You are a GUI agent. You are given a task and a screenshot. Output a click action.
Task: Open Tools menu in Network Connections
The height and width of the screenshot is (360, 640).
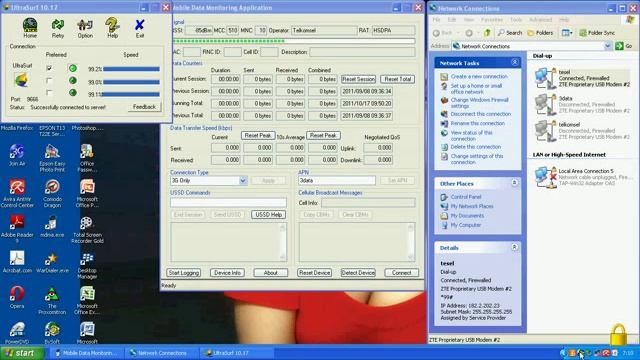click(x=516, y=20)
